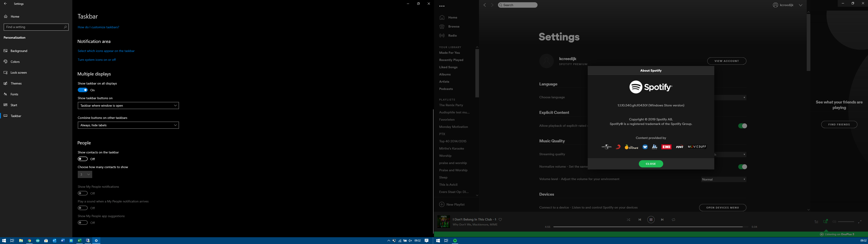Open 'How do I customize taskbars?' link

pyautogui.click(x=98, y=27)
